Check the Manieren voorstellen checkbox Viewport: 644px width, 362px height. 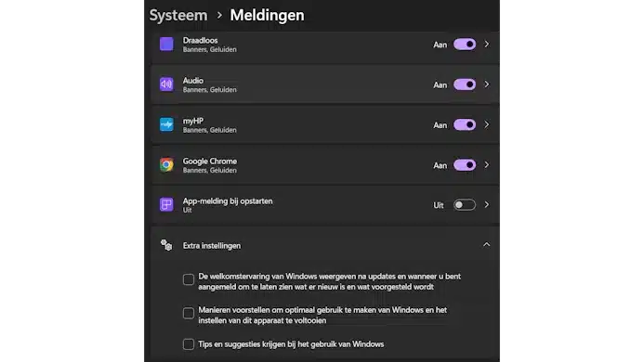(189, 313)
